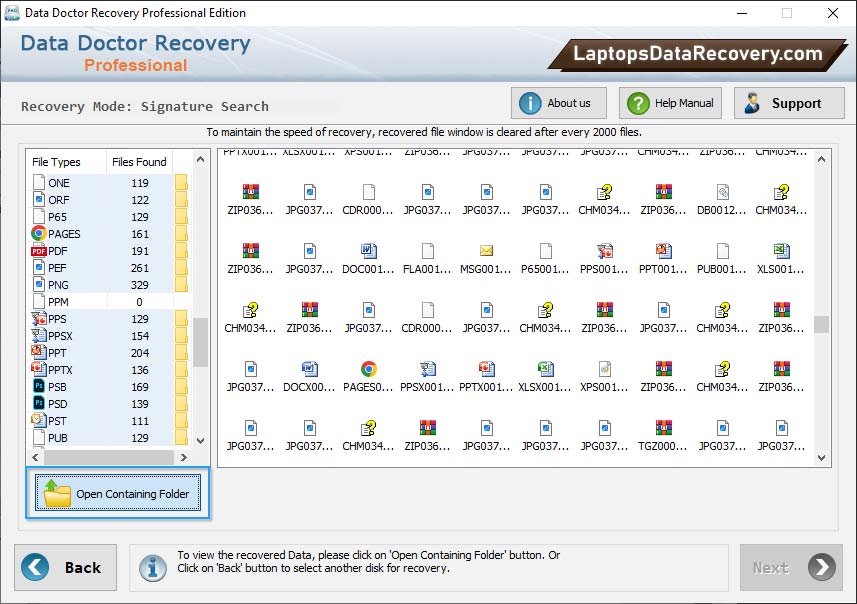Click the yellow folder icon in PDF row
The width and height of the screenshot is (857, 604).
[181, 251]
